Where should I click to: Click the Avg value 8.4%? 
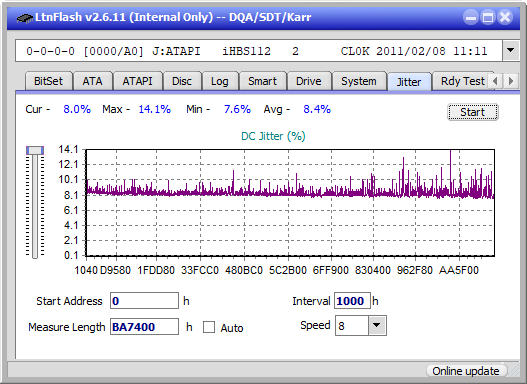pyautogui.click(x=317, y=109)
